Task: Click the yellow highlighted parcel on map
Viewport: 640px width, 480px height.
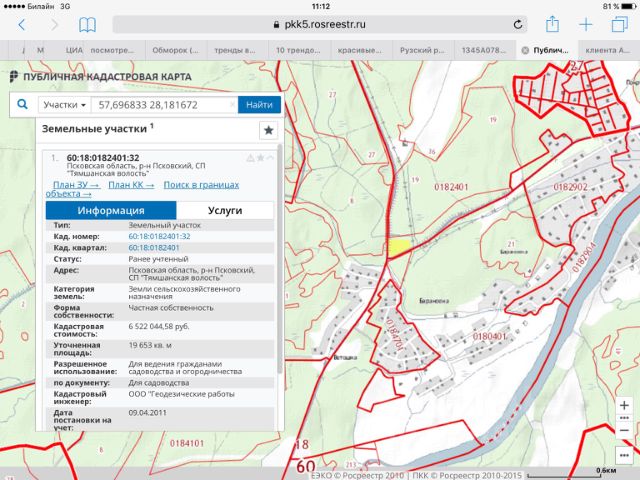Action: 398,247
